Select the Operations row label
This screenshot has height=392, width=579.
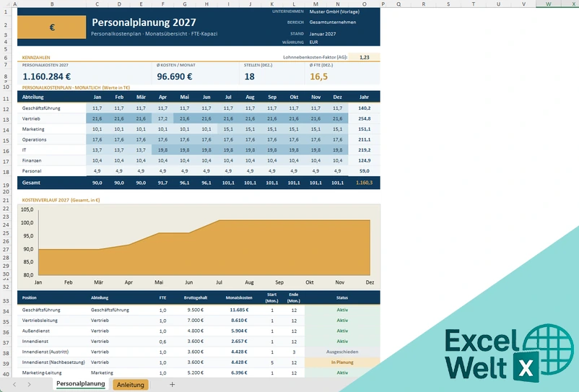point(35,139)
